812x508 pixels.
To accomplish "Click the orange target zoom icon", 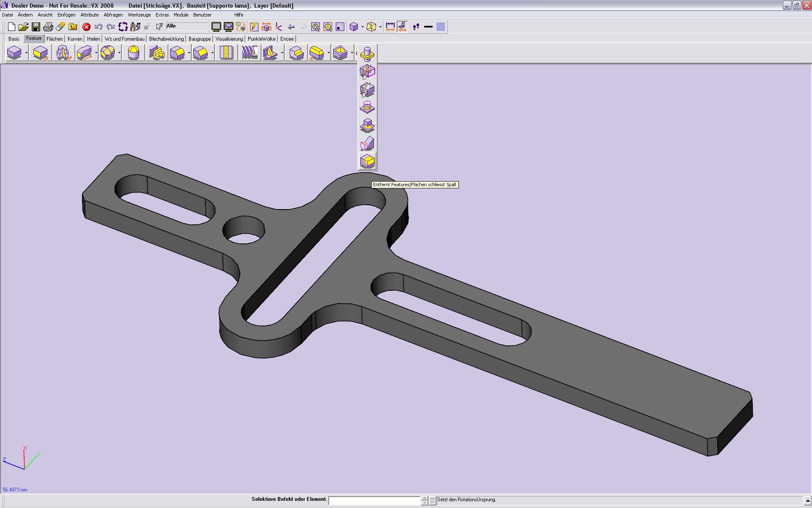I will click(328, 27).
